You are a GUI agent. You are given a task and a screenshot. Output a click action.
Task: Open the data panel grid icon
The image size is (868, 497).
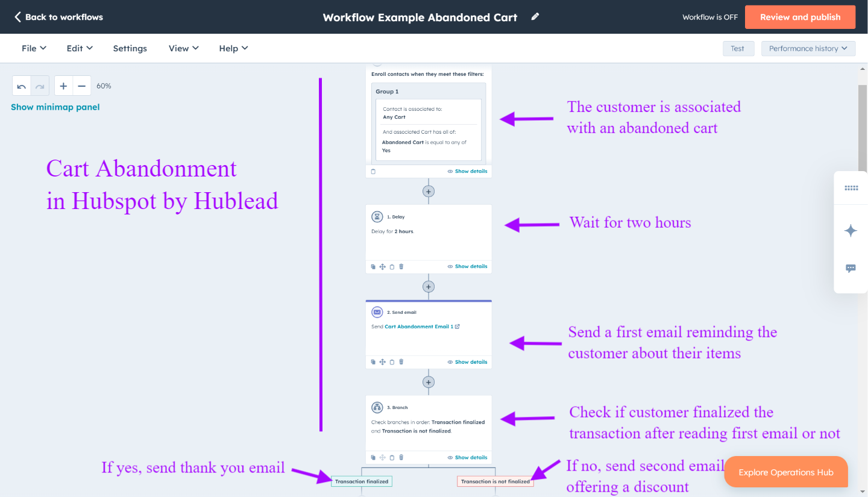(851, 187)
